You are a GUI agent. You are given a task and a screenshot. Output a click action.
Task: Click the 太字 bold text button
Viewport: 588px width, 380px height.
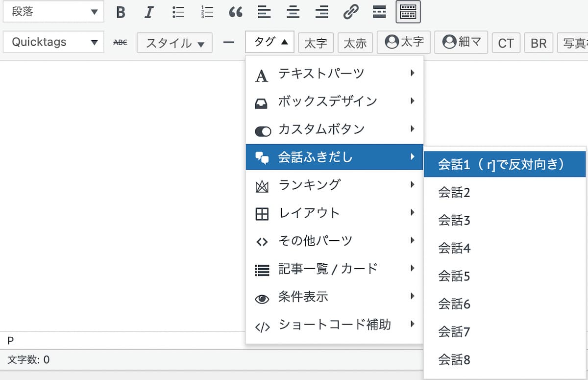click(316, 43)
